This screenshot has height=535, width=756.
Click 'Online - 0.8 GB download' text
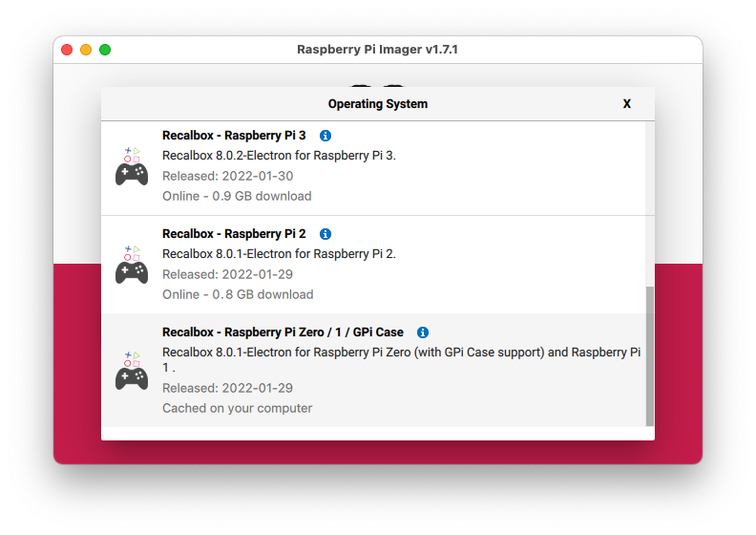(x=238, y=295)
